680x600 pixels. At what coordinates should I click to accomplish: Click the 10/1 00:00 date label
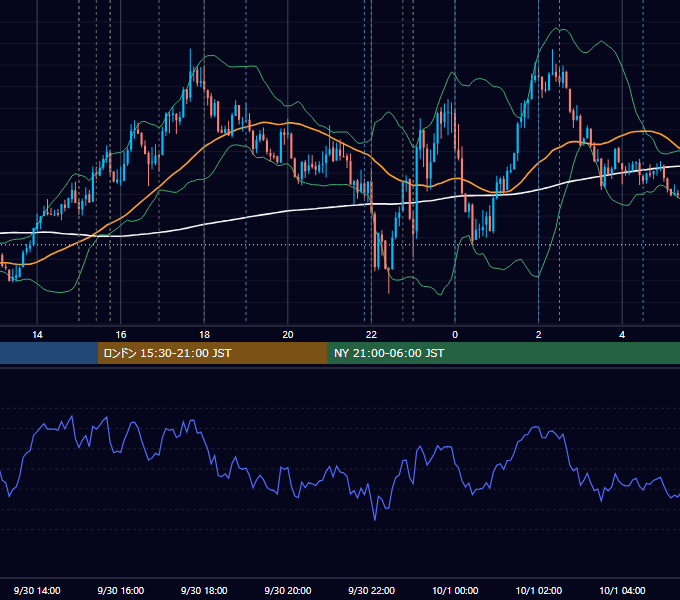pyautogui.click(x=455, y=590)
